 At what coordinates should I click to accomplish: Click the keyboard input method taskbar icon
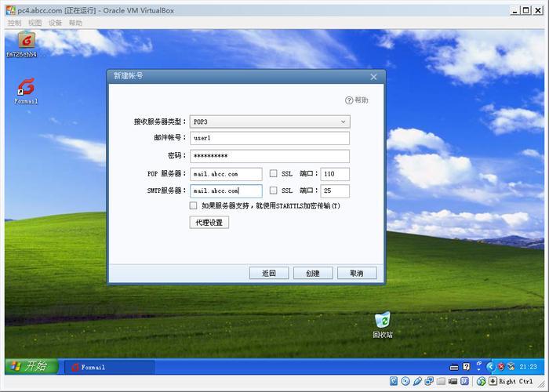click(x=454, y=367)
